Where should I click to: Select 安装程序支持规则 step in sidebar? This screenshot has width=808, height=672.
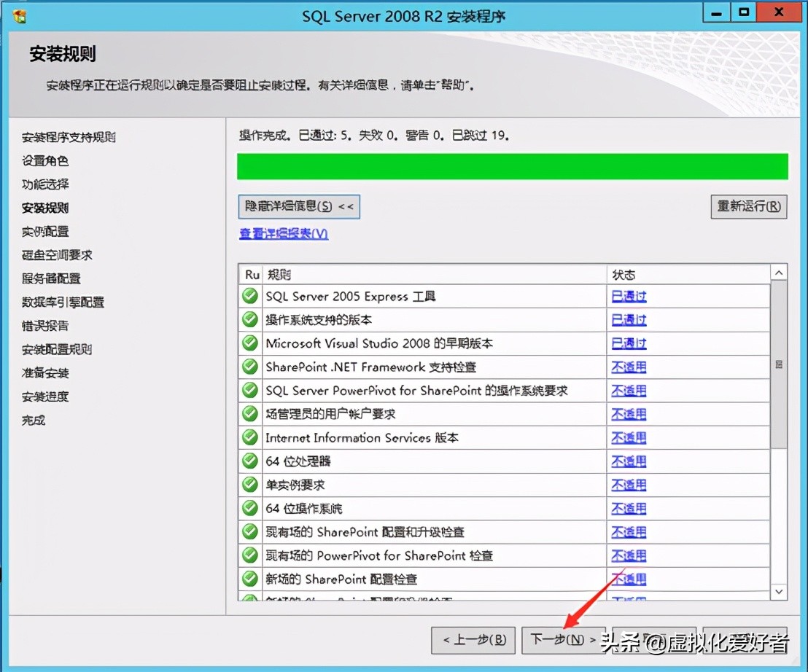click(69, 137)
